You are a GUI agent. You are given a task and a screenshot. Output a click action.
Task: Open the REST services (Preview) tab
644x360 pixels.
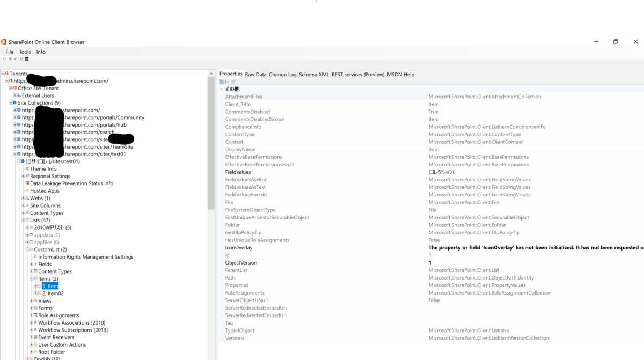[358, 75]
